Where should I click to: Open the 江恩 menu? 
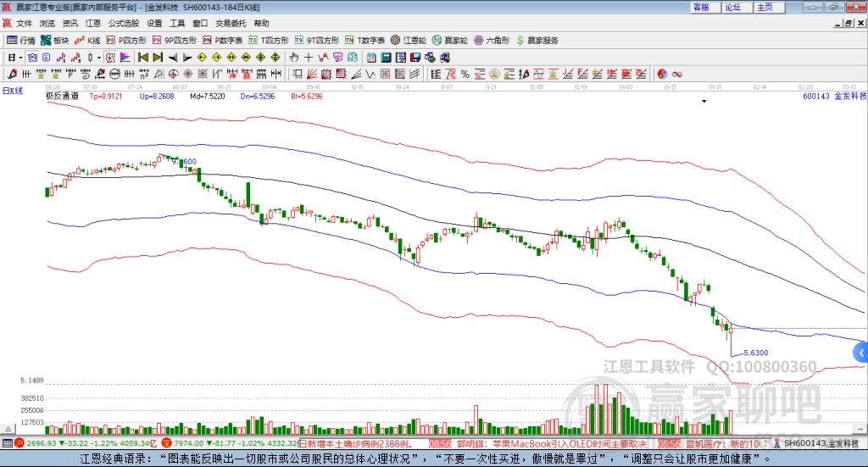point(93,23)
